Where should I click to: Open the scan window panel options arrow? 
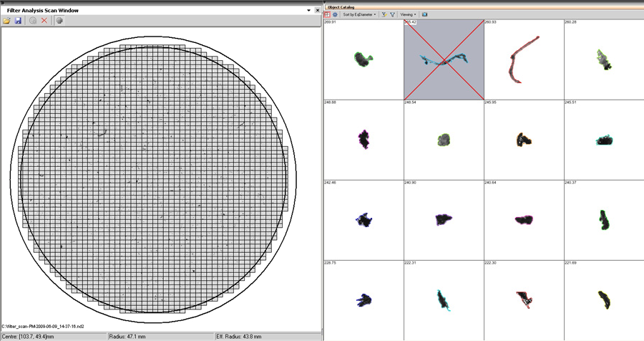(x=308, y=11)
